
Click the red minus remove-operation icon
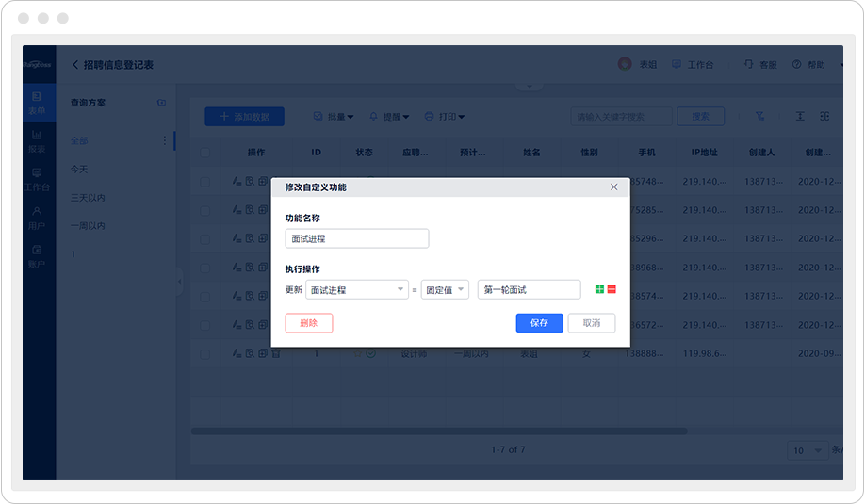(x=612, y=290)
